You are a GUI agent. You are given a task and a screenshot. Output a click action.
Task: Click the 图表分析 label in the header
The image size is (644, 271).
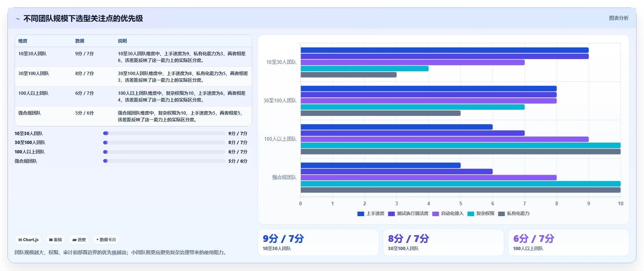tap(619, 18)
